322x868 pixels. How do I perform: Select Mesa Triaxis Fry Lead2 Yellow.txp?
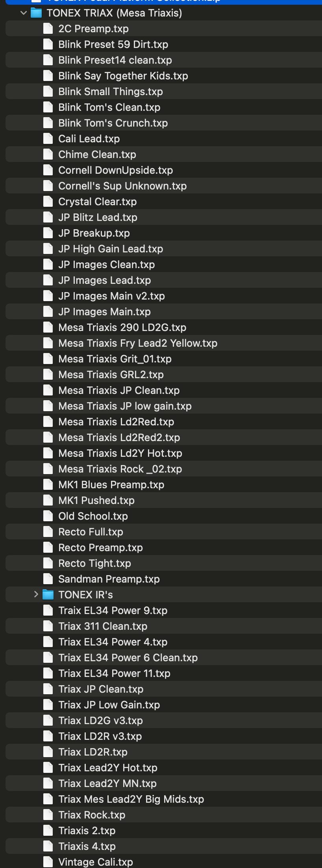[137, 343]
